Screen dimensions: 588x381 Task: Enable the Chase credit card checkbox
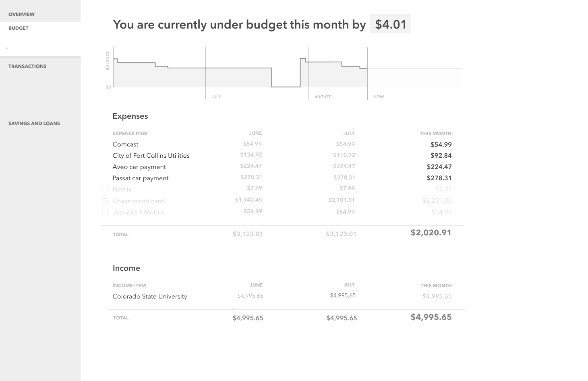pyautogui.click(x=105, y=201)
